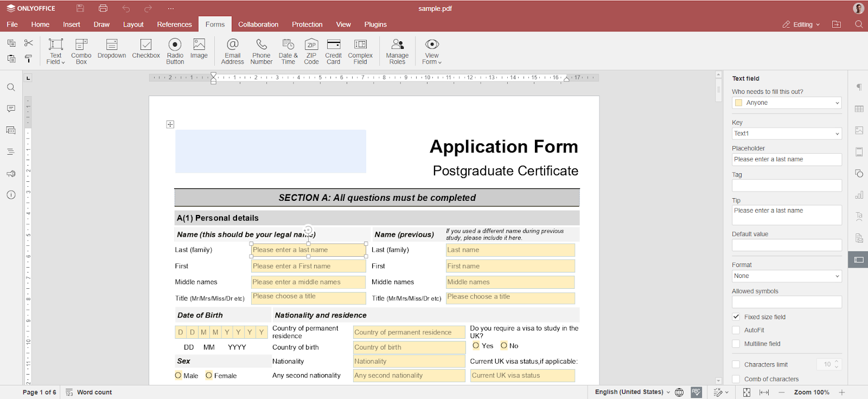This screenshot has width=868, height=399.
Task: Add an Email Address field
Action: tap(232, 51)
